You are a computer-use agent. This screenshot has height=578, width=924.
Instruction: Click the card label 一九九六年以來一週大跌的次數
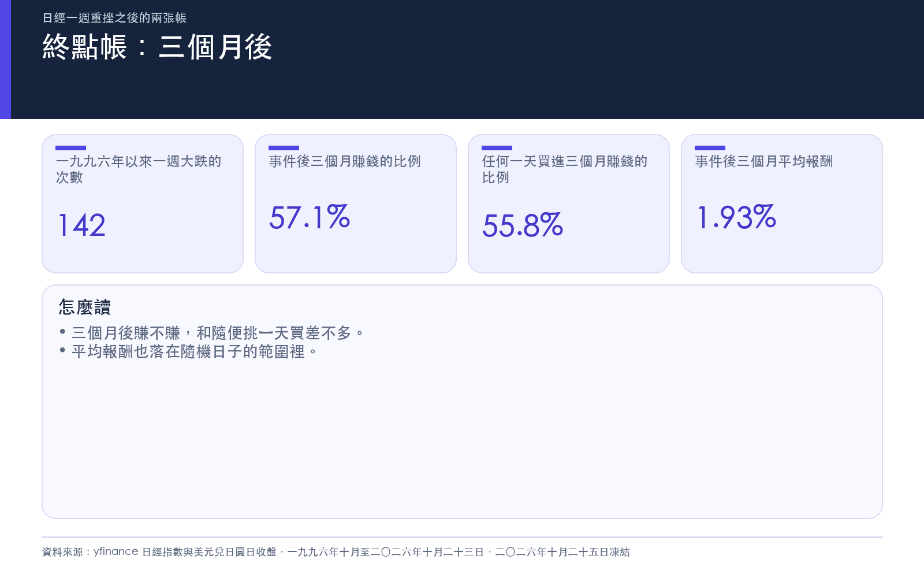point(139,169)
